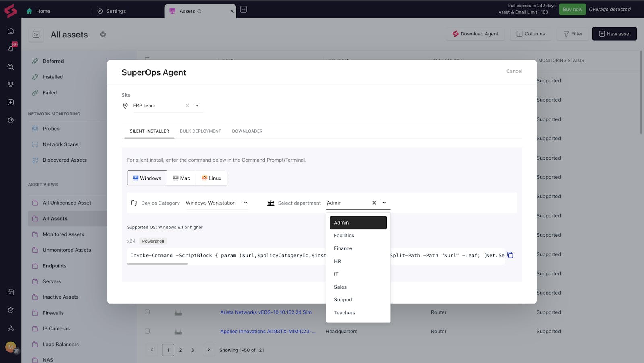The image size is (644, 363).
Task: Select the Windows OS option
Action: pos(147,178)
